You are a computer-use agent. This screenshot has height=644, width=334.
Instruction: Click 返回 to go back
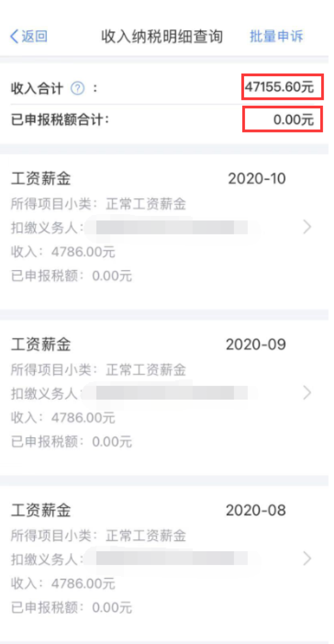34,37
